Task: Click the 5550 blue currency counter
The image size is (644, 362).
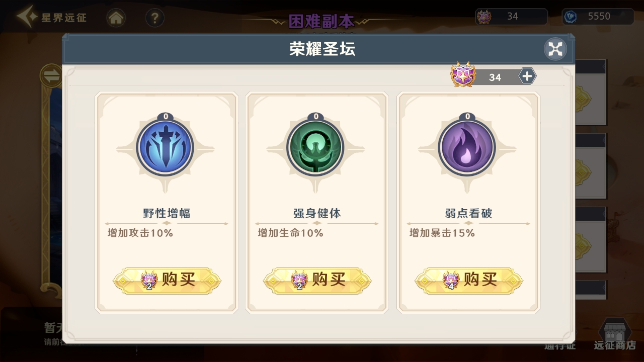Action: (x=598, y=17)
